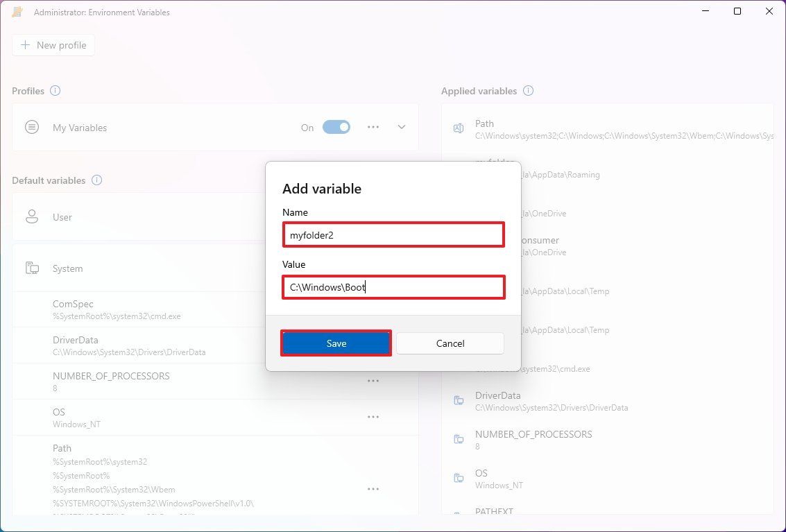The image size is (786, 532).
Task: Click the list icon beside My Variables
Action: pyautogui.click(x=31, y=127)
